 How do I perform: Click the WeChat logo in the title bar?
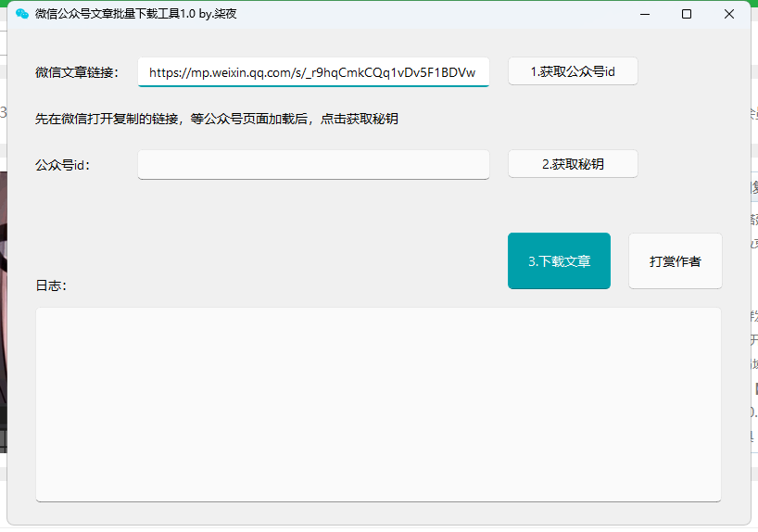coord(22,14)
